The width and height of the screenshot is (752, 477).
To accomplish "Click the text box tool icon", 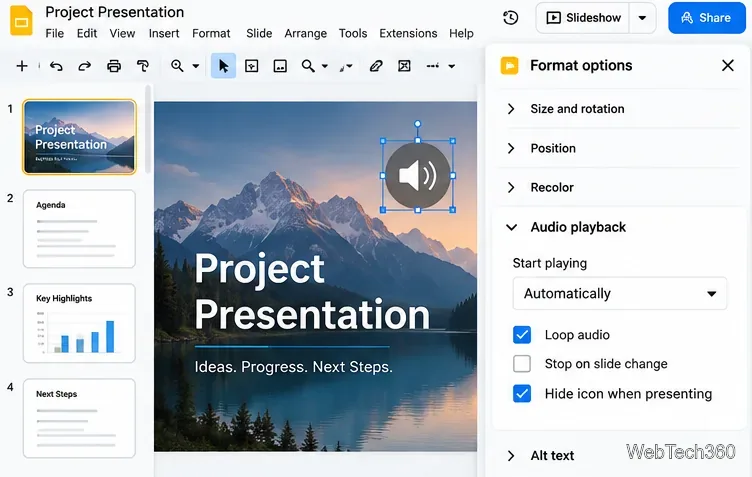I will click(252, 66).
